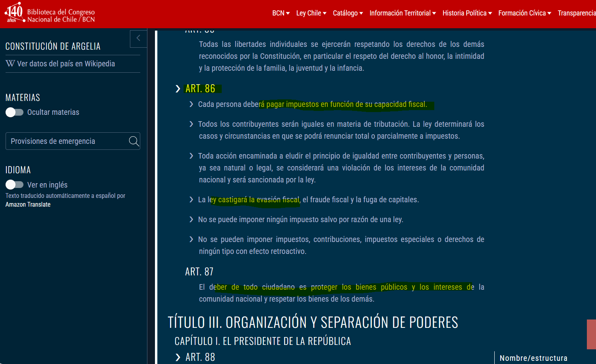This screenshot has width=596, height=364.
Task: Expand chevron beside 'No se puede imponer ningún impuesto'
Action: pyautogui.click(x=191, y=219)
